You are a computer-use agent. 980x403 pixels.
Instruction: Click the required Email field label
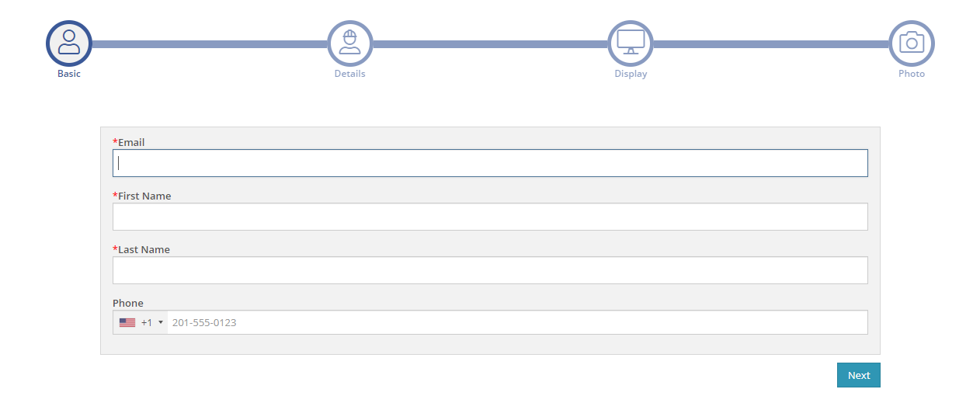tap(129, 142)
